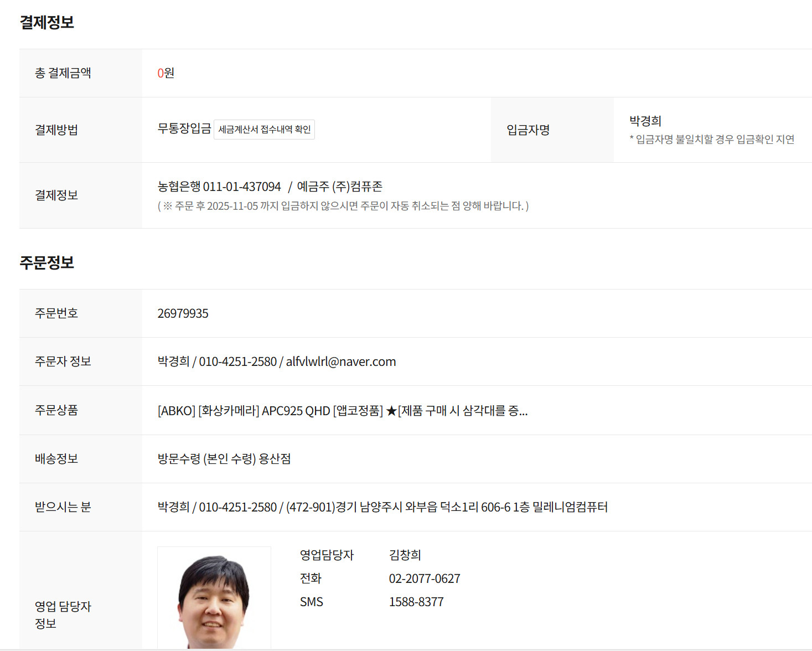Select the email alfvlwlrl@naver.com
Image resolution: width=812 pixels, height=651 pixels.
tap(340, 362)
